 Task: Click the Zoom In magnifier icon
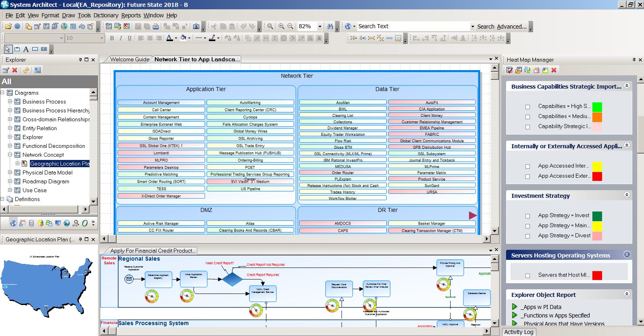(281, 27)
